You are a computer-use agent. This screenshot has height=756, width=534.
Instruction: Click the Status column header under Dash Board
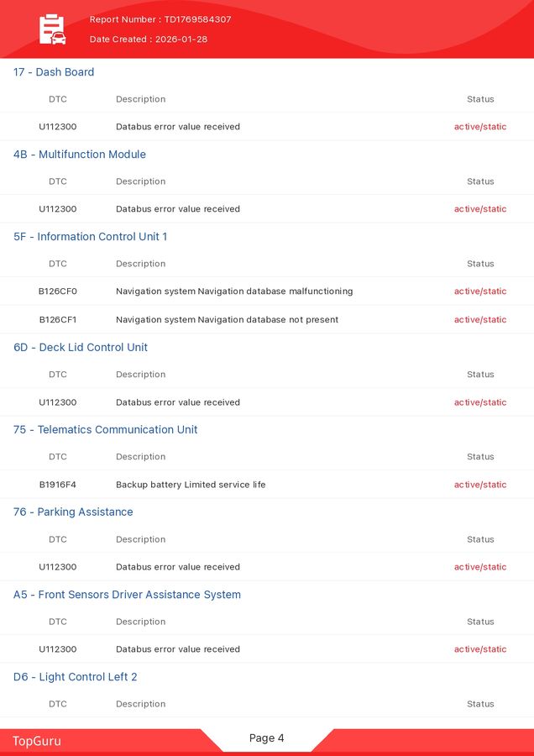(x=480, y=99)
